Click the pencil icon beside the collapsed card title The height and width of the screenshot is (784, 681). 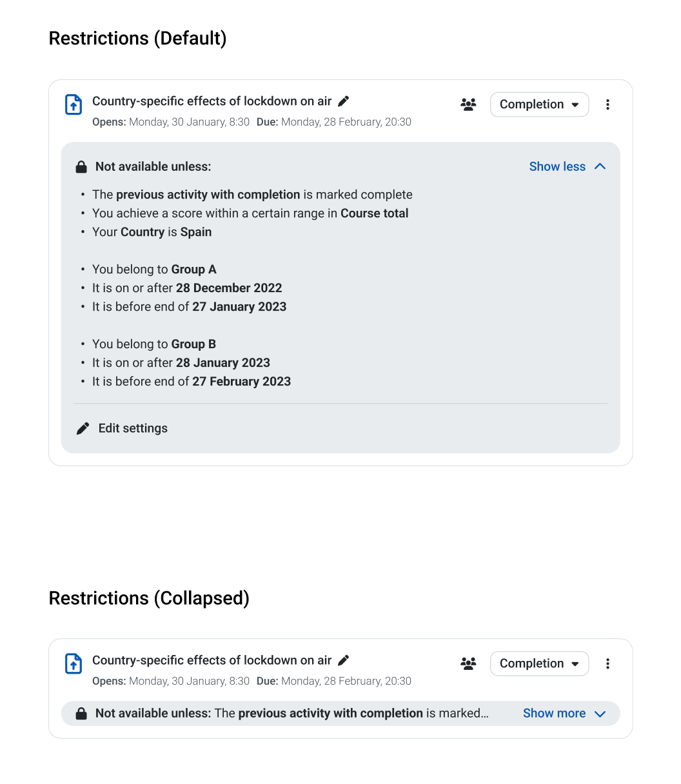click(344, 660)
